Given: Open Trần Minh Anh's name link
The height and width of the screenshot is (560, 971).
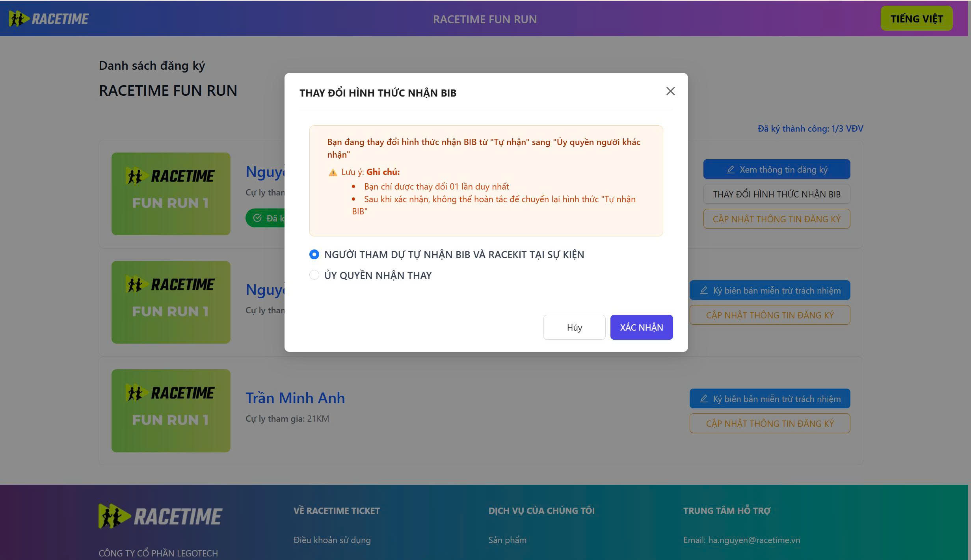Looking at the screenshot, I should 295,398.
